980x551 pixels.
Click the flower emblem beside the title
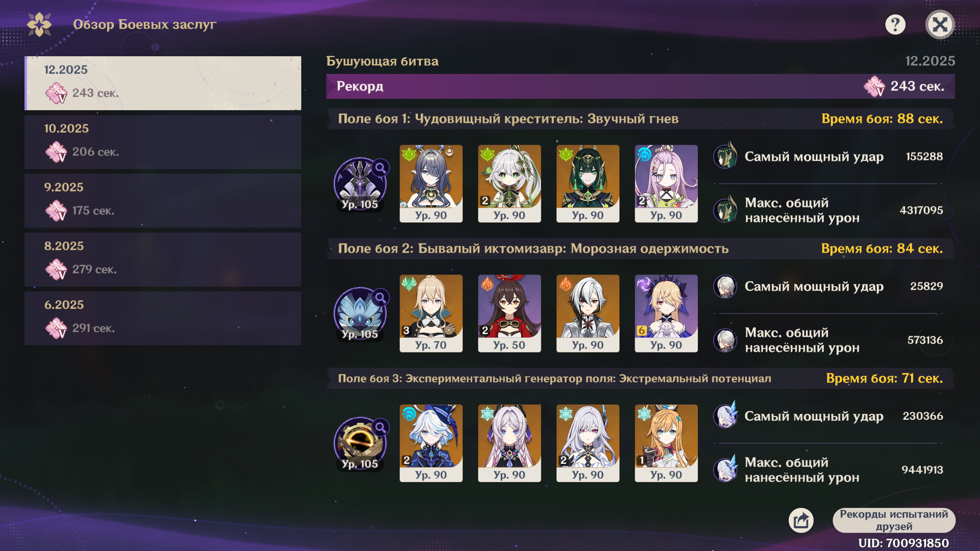click(39, 24)
